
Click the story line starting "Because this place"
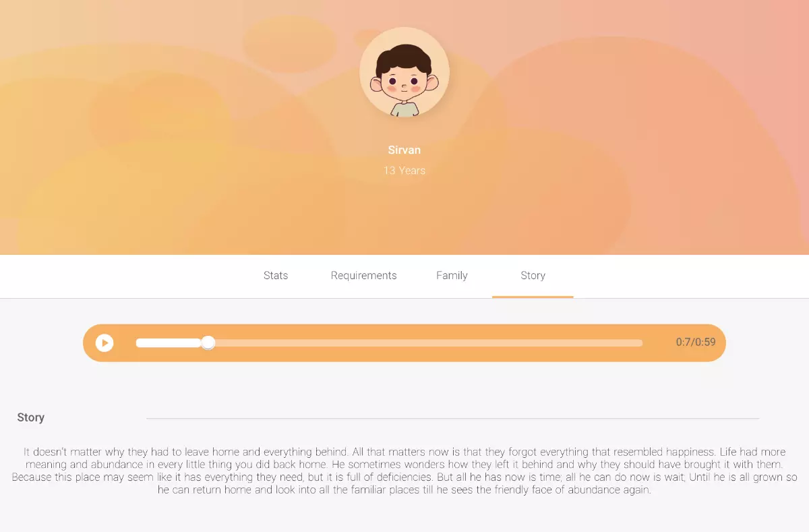(x=404, y=477)
